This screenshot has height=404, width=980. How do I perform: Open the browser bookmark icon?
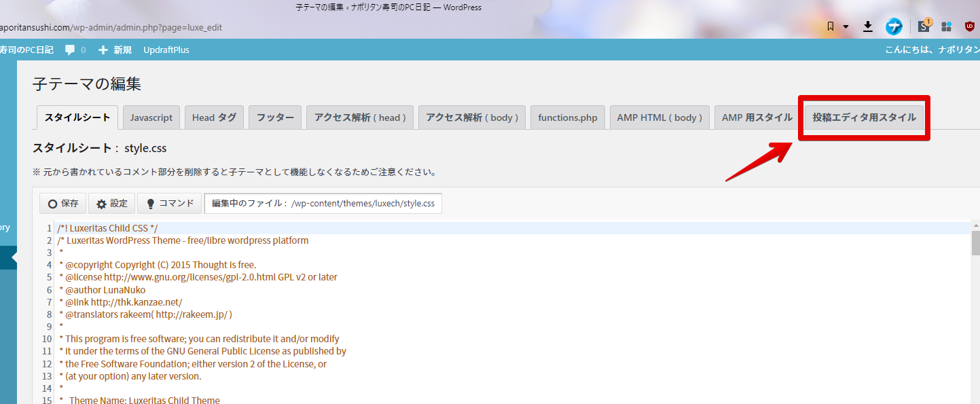[x=831, y=26]
